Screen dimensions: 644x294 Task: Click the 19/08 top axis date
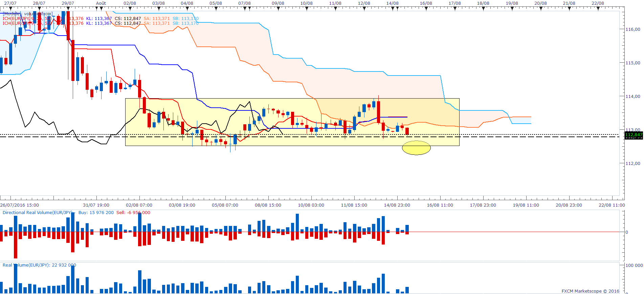[512, 3]
